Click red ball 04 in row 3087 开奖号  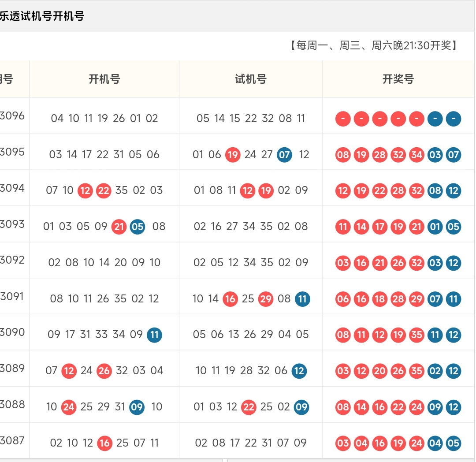pyautogui.click(x=361, y=443)
